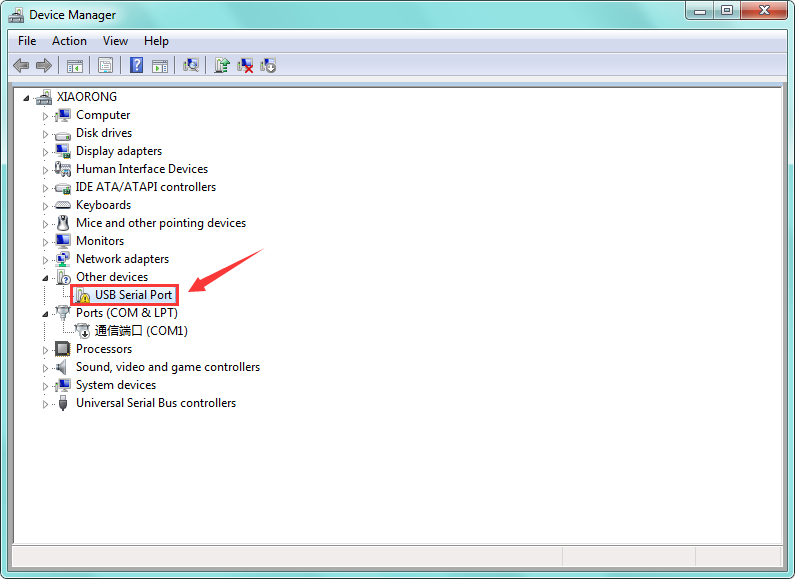
Task: Open the File menu
Action: [27, 41]
